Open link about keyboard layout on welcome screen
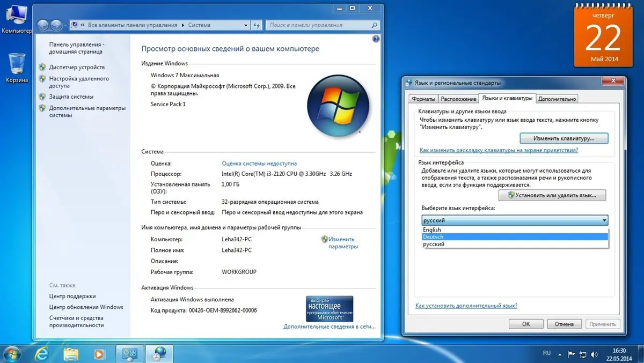The image size is (644, 363). click(499, 151)
